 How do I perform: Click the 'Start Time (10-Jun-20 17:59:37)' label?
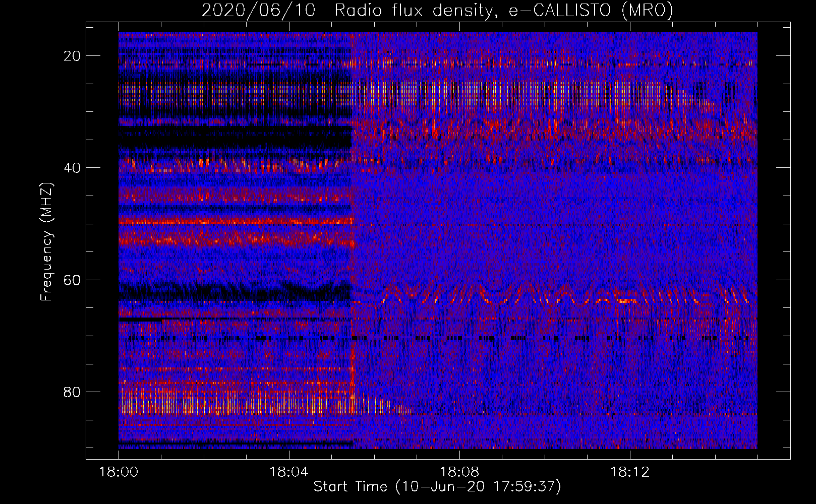click(x=437, y=487)
